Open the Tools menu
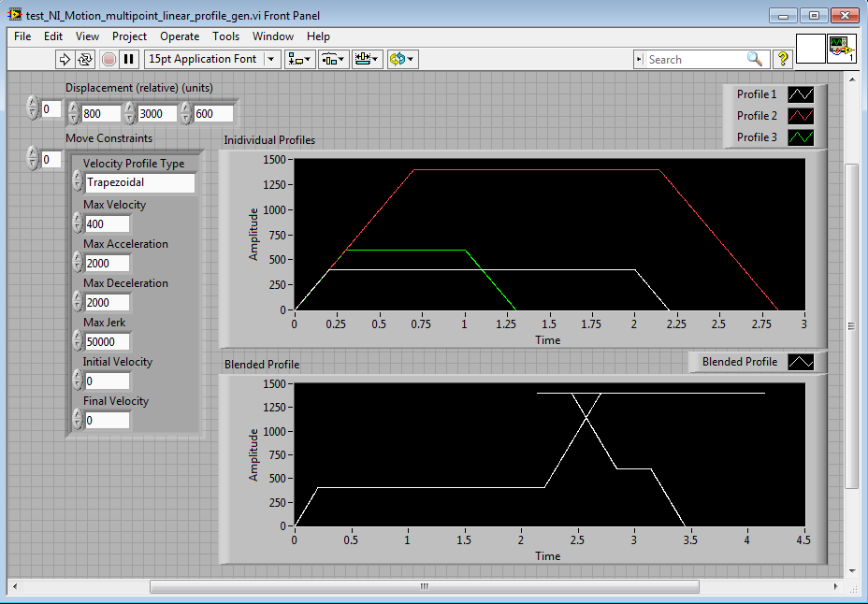Viewport: 868px width, 604px height. [x=225, y=36]
